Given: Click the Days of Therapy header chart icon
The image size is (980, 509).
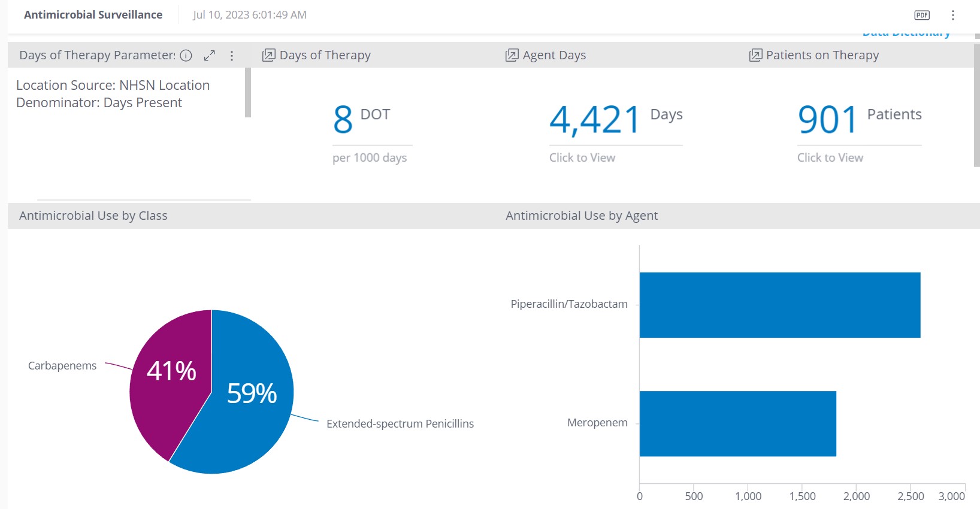Looking at the screenshot, I should pyautogui.click(x=268, y=55).
